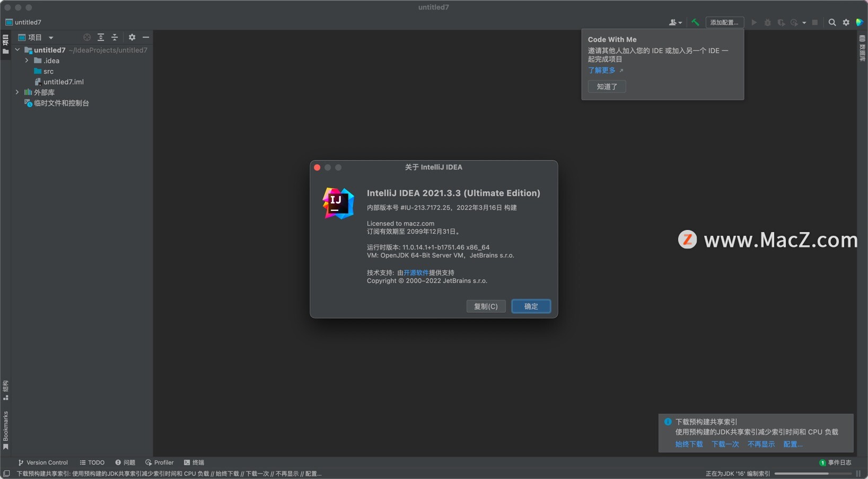
Task: Click Select Opened File target icon
Action: [x=87, y=38]
